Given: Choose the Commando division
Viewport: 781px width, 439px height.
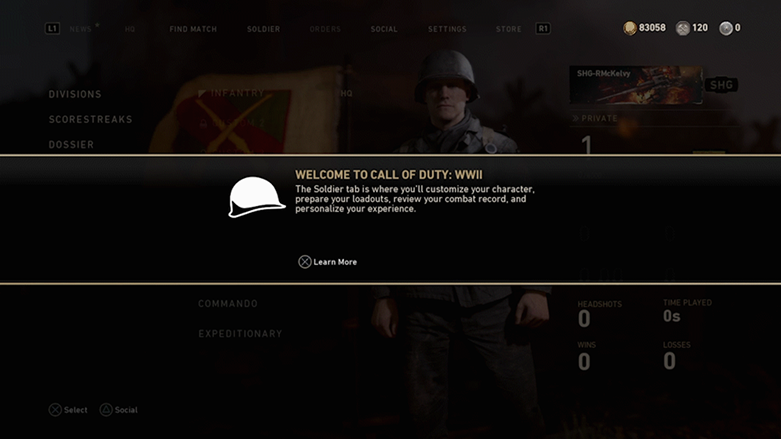Looking at the screenshot, I should [x=228, y=303].
